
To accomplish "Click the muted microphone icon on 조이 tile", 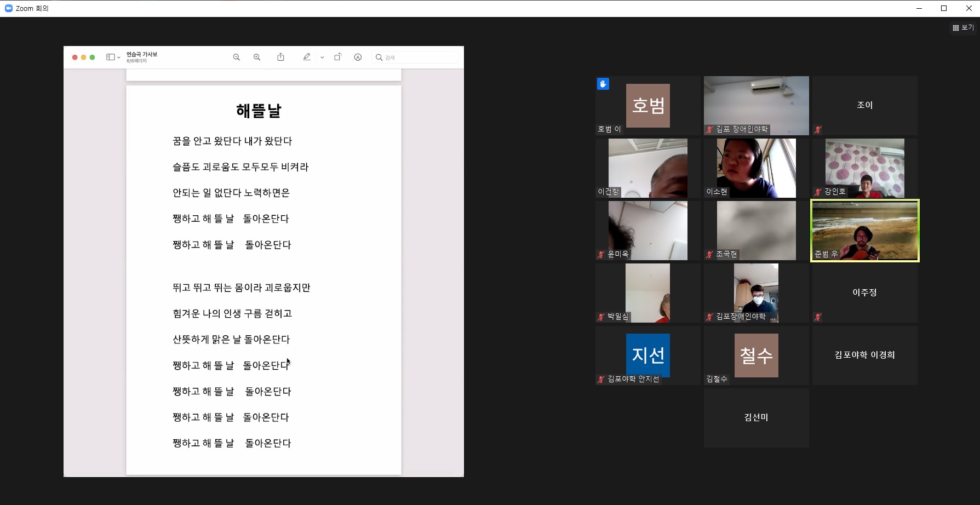I will pyautogui.click(x=818, y=130).
